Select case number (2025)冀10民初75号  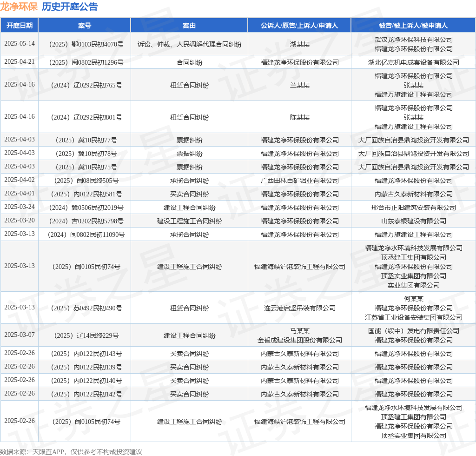pos(86,167)
